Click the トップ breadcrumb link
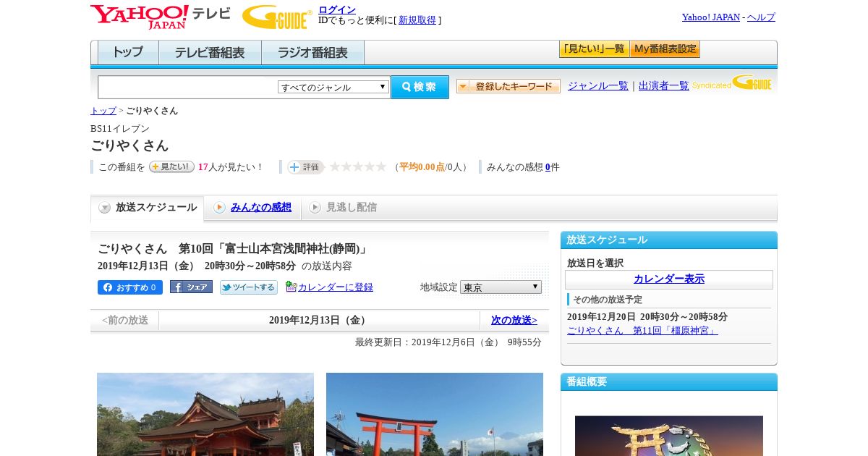 [x=103, y=111]
